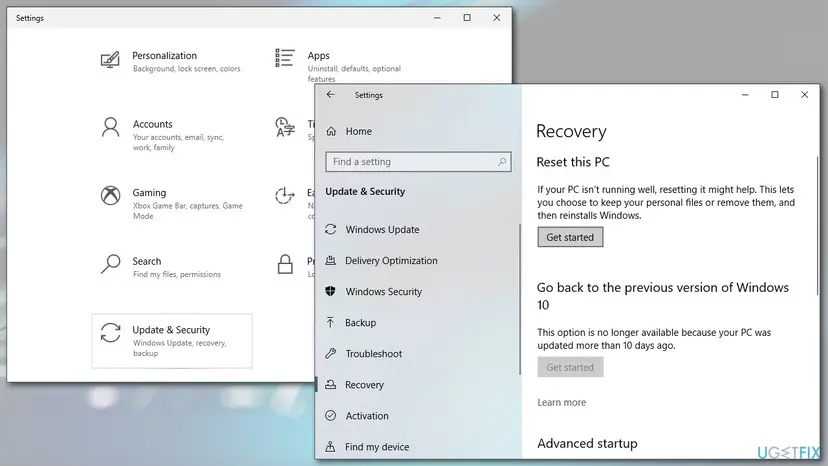
Task: Maximize the Recovery Settings window
Action: pyautogui.click(x=775, y=95)
